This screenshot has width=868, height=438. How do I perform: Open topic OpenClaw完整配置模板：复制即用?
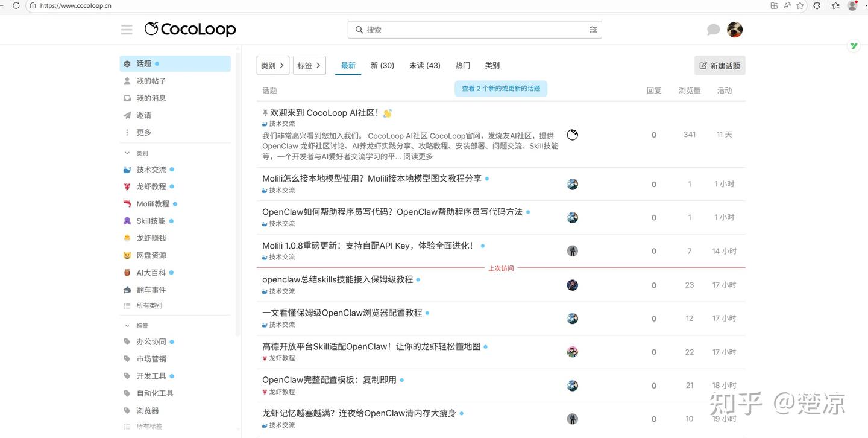pos(330,380)
